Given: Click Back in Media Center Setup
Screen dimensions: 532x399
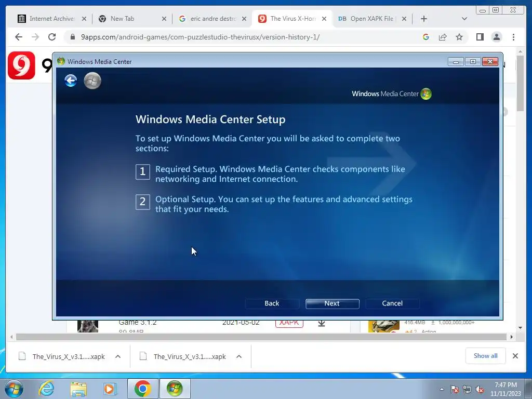Looking at the screenshot, I should 272,303.
